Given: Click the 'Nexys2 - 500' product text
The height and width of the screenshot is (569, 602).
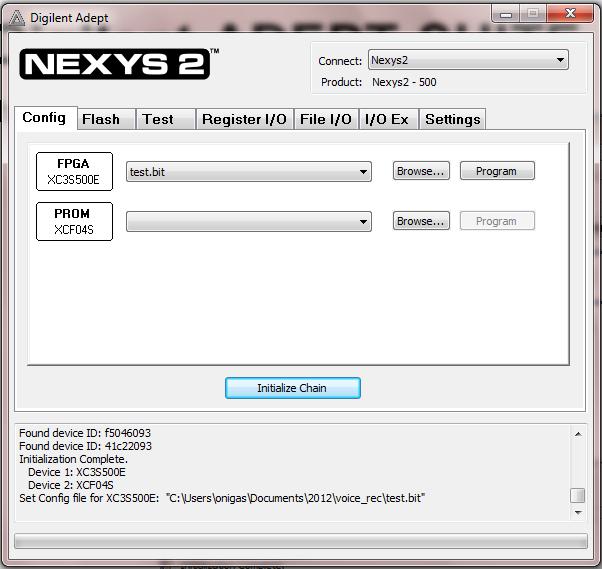Looking at the screenshot, I should point(404,82).
